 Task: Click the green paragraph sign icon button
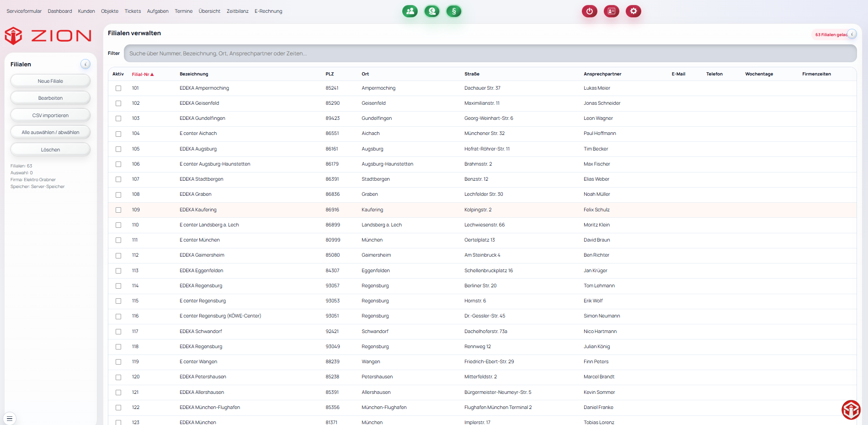coord(454,11)
